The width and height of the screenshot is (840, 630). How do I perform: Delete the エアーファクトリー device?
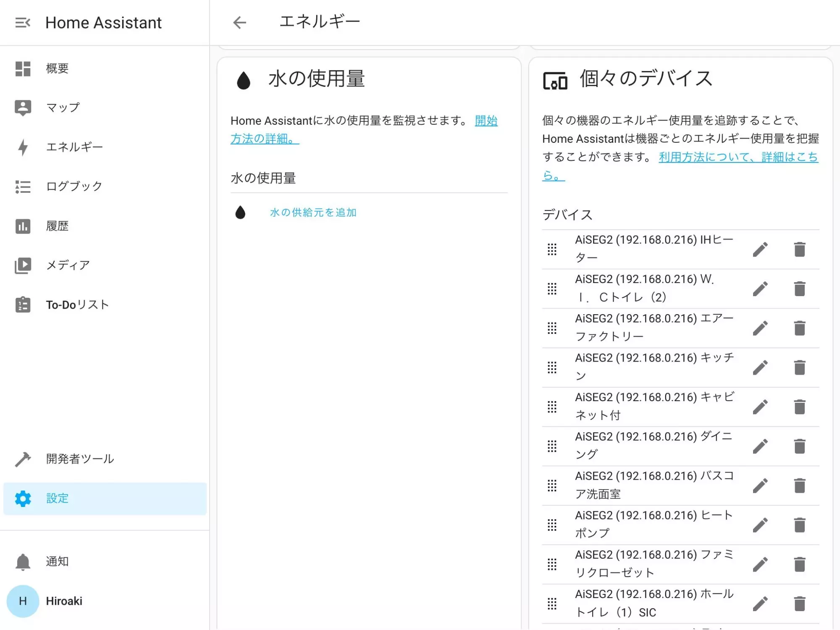[800, 328]
